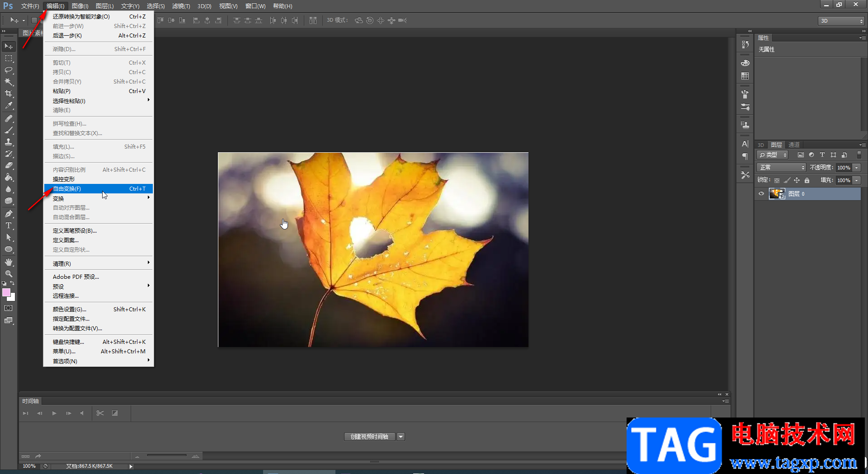Switch to the 通道 Channels tab

(794, 145)
